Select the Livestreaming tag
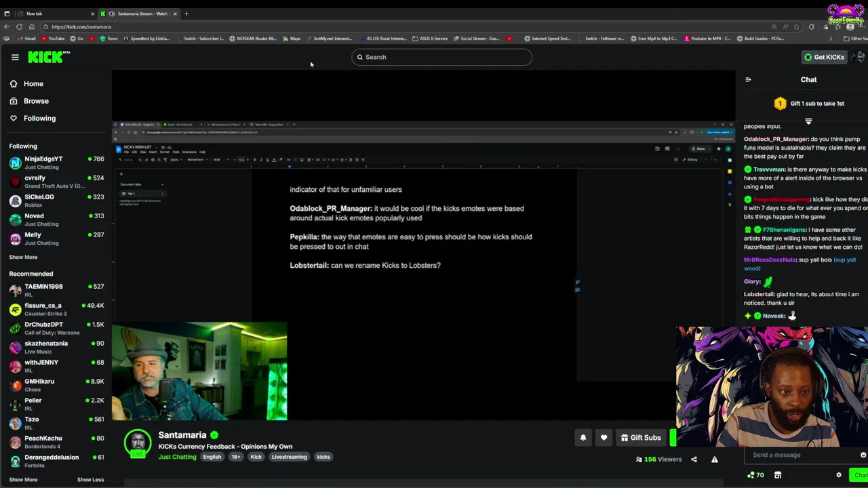This screenshot has height=488, width=868. (x=289, y=457)
